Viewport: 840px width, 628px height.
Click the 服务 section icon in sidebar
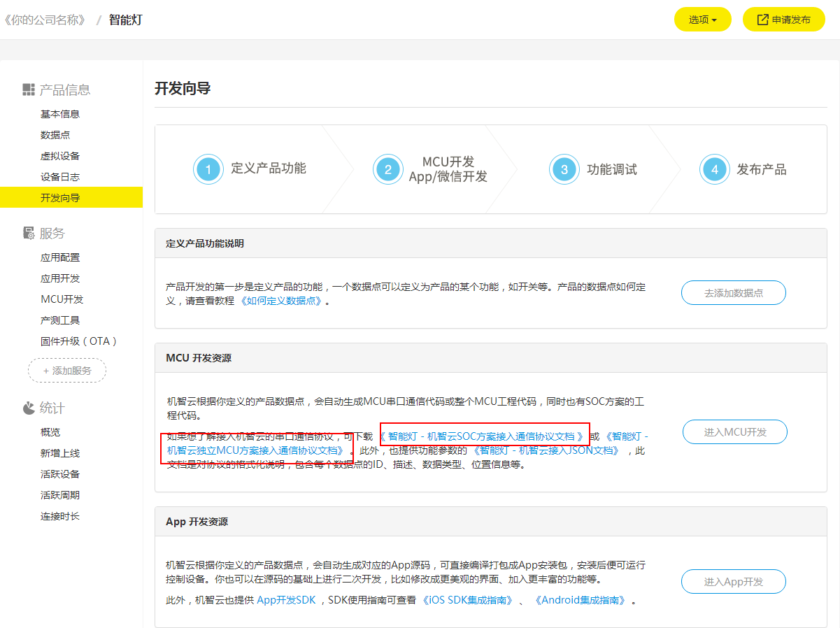click(x=29, y=233)
